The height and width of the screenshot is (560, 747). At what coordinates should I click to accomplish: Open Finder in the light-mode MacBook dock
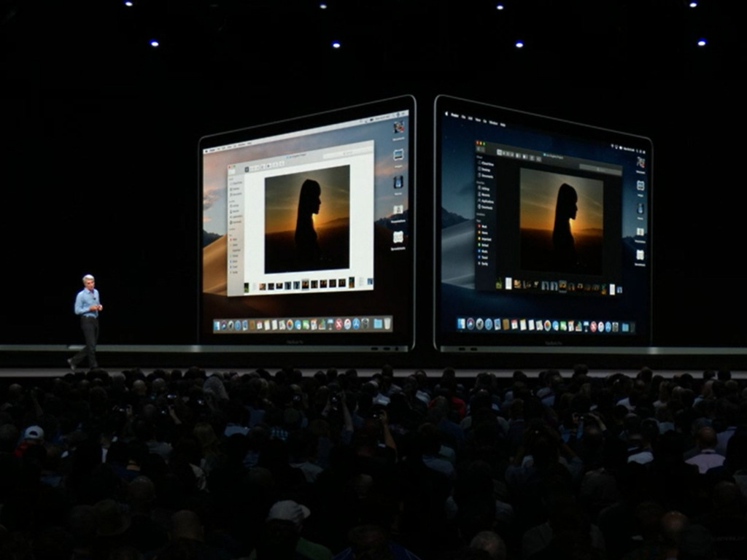tap(217, 326)
